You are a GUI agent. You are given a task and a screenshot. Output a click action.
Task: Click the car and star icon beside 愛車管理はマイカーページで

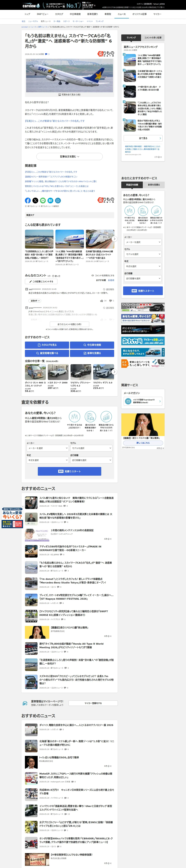tap(25, 704)
